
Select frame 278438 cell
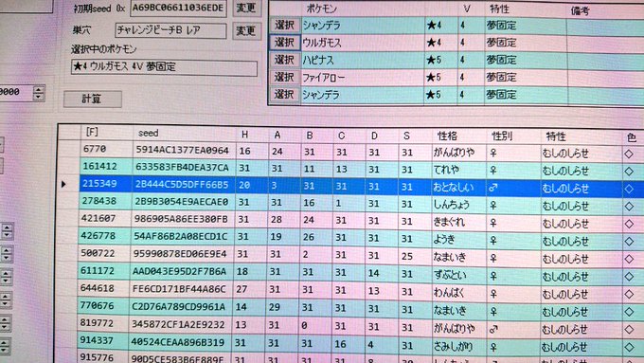click(x=105, y=201)
